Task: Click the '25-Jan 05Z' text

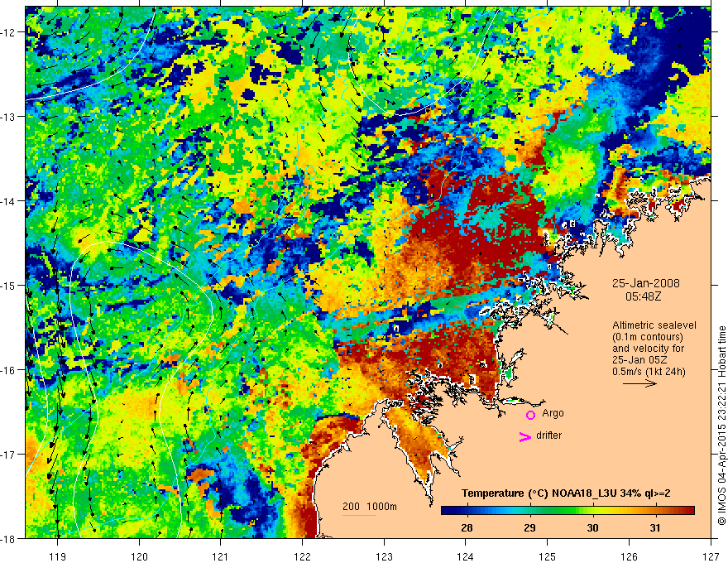Action: pyautogui.click(x=640, y=360)
